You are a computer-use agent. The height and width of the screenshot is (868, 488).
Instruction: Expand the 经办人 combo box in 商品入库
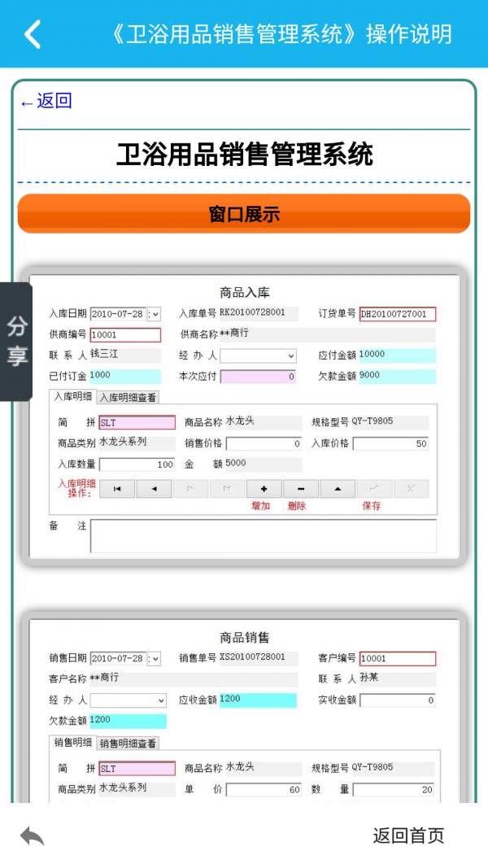coord(291,356)
